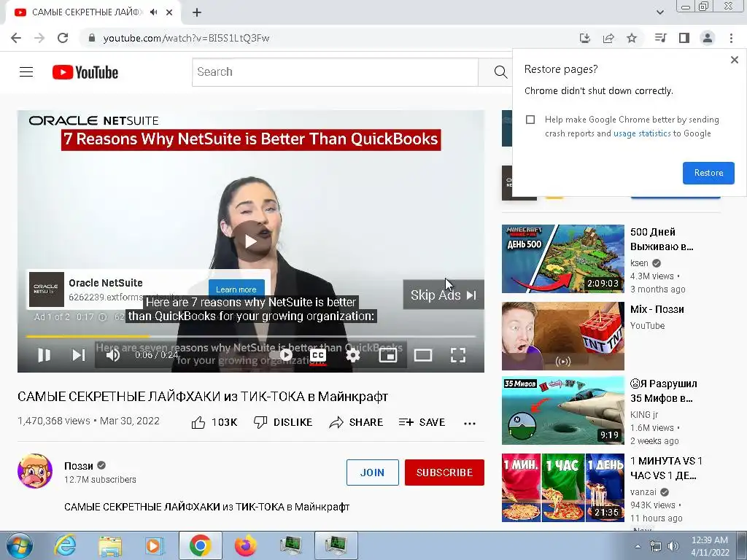Open the Поззи channel avatar
The image size is (747, 560).
point(35,471)
